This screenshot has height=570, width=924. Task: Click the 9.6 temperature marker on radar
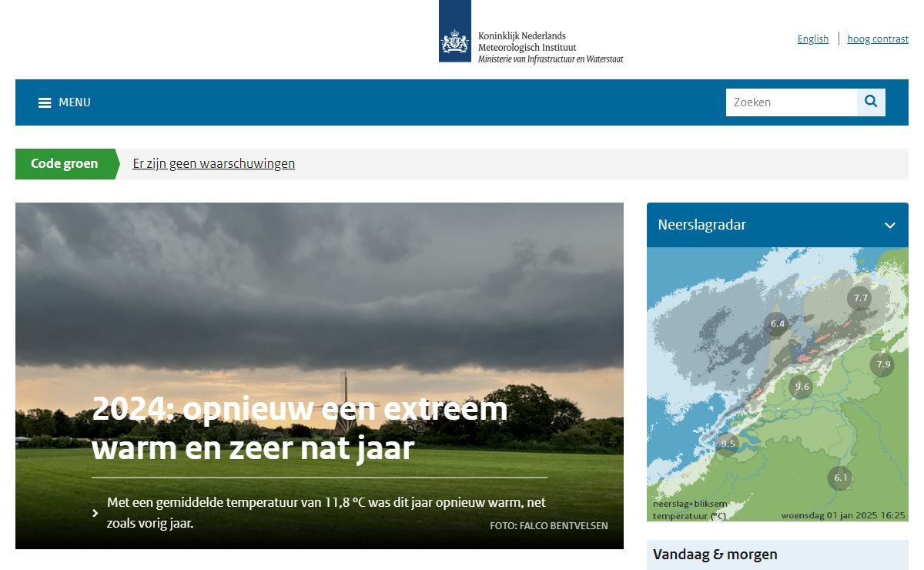(x=802, y=387)
